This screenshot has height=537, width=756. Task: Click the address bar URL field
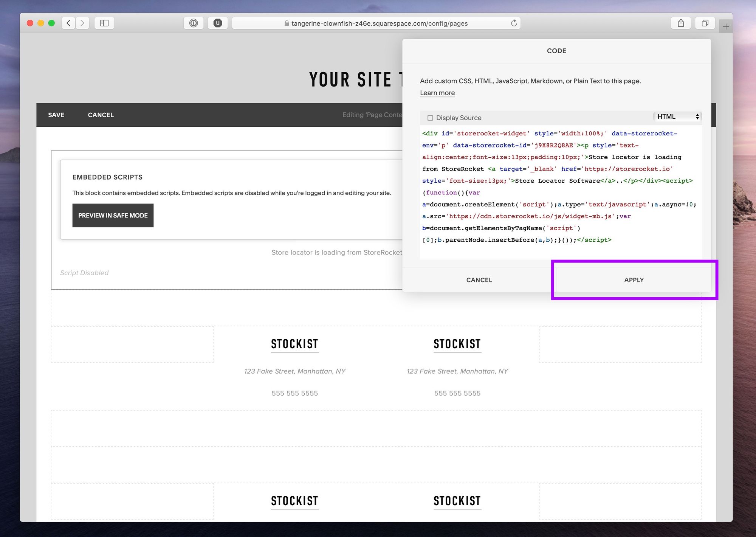pos(376,23)
